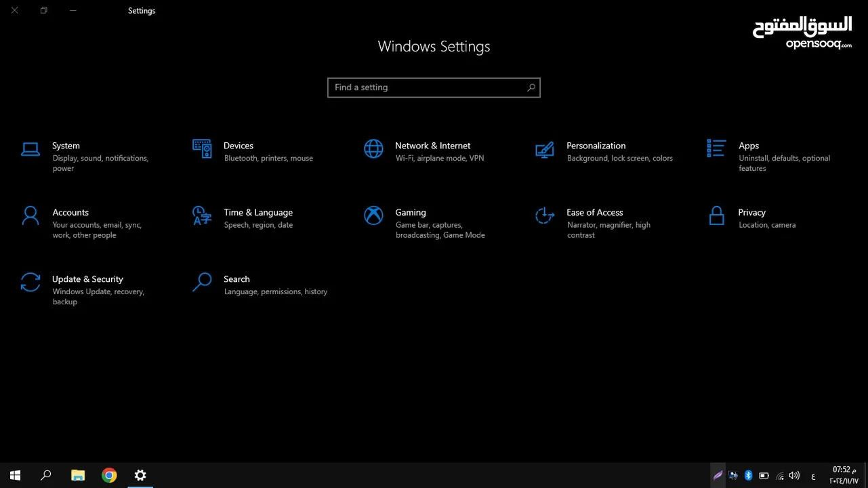Minimize the Settings window
Image resolution: width=868 pixels, height=488 pixels.
[73, 11]
